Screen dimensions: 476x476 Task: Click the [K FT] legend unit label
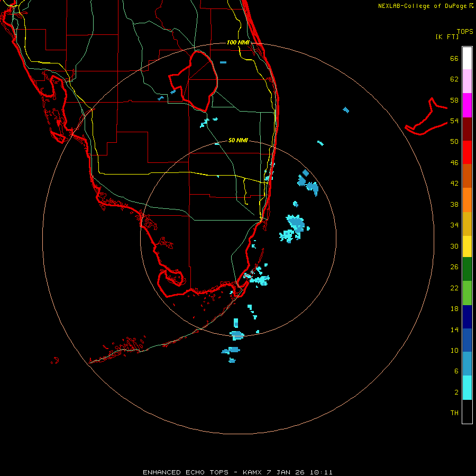pos(447,36)
